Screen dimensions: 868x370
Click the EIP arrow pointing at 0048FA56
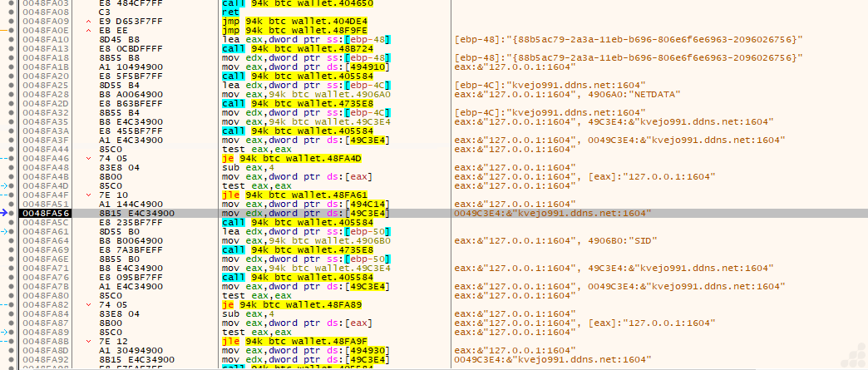(5, 214)
